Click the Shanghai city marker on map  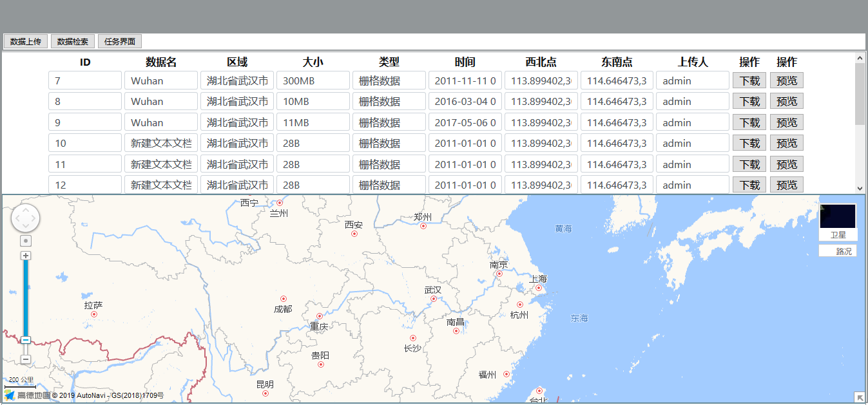click(x=539, y=288)
